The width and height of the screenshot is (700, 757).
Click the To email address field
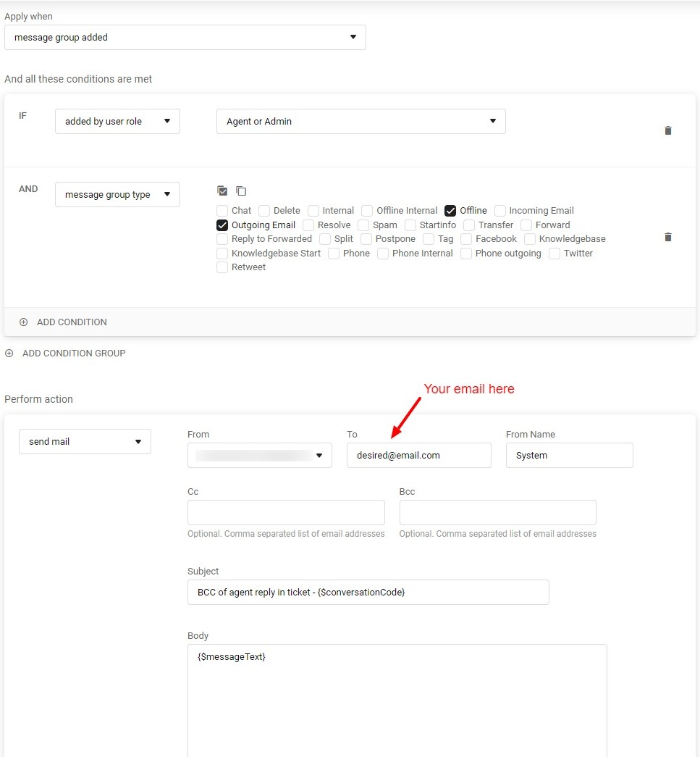point(418,456)
